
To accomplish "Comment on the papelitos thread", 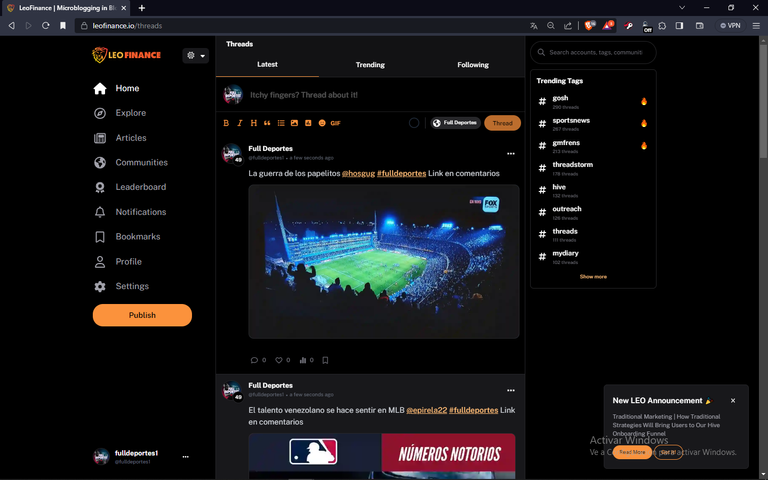I will [x=254, y=360].
